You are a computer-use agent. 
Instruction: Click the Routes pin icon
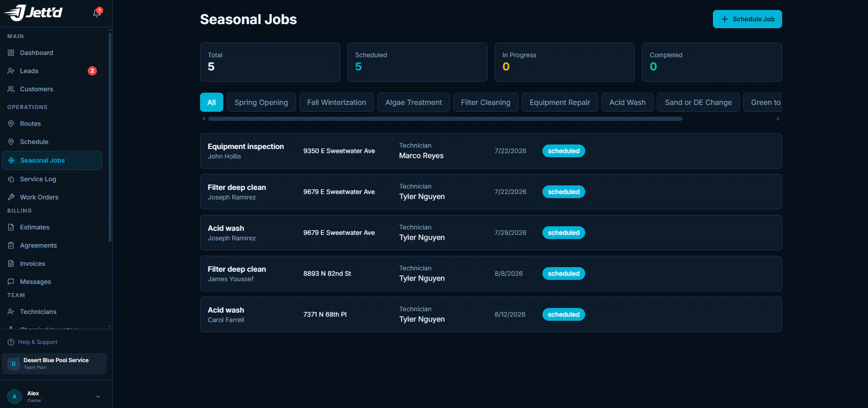point(11,124)
